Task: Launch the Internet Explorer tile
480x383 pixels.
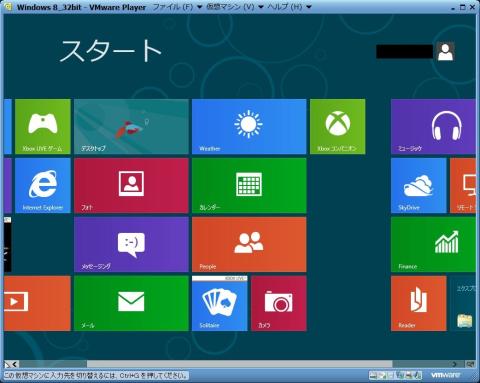Action: tap(43, 186)
